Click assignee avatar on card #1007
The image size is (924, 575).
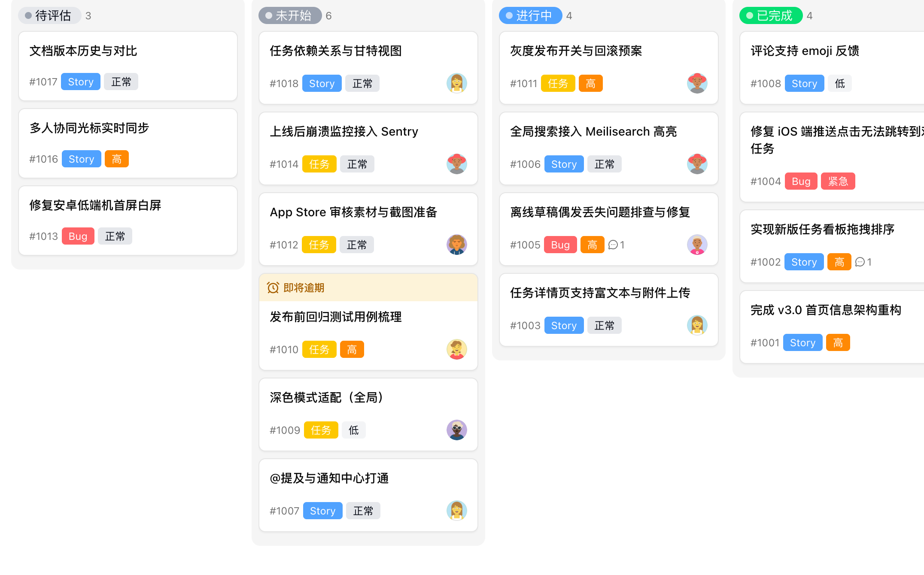456,511
